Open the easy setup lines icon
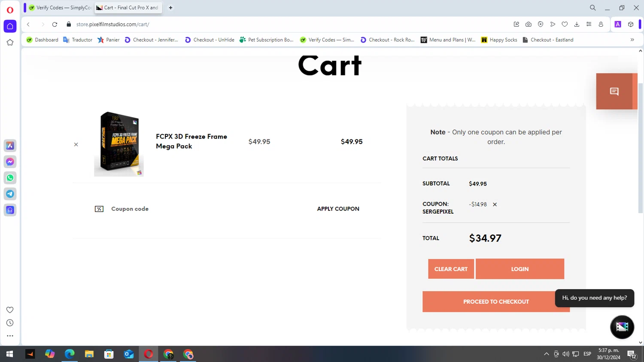 589,24
